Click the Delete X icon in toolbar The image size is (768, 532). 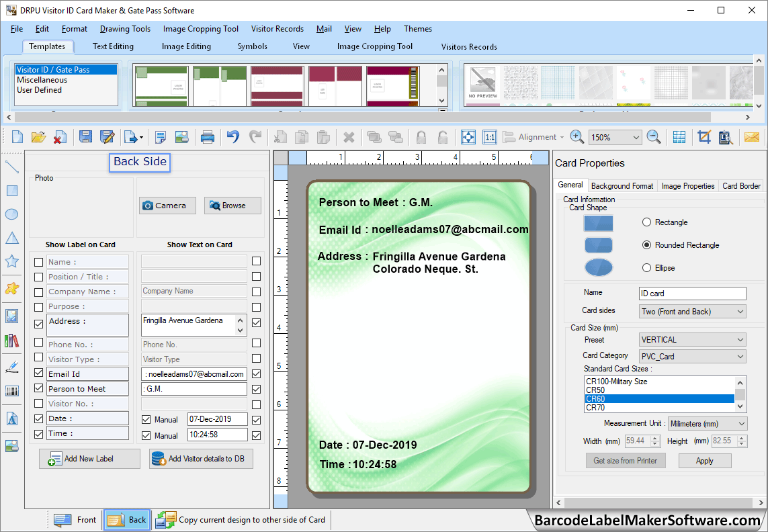[x=349, y=137]
